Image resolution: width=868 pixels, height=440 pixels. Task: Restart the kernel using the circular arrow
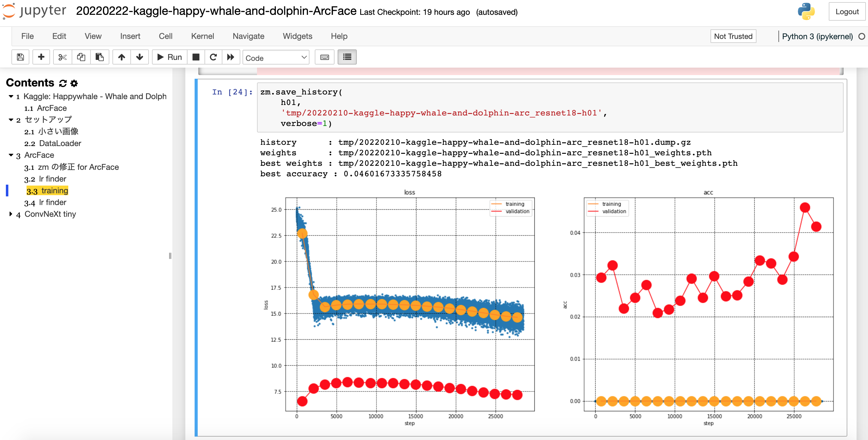(213, 57)
